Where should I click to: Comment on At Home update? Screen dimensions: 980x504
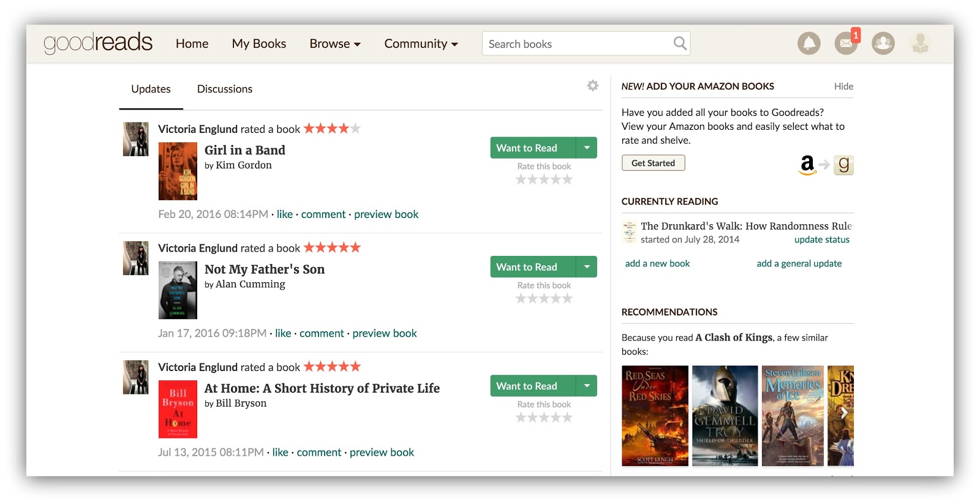tap(319, 452)
